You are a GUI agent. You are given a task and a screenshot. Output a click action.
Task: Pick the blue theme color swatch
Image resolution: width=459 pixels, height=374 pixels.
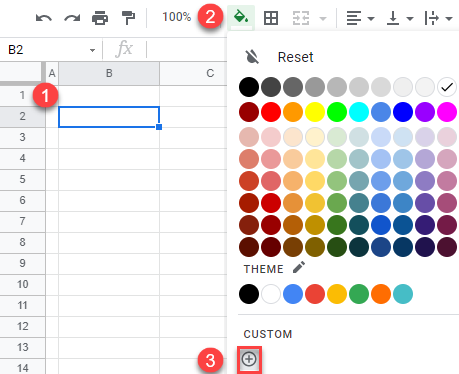pos(293,294)
